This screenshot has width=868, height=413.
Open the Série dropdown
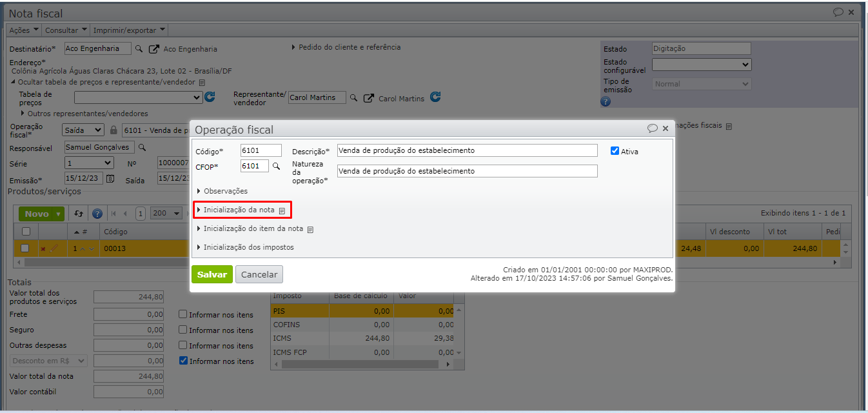pyautogui.click(x=89, y=163)
